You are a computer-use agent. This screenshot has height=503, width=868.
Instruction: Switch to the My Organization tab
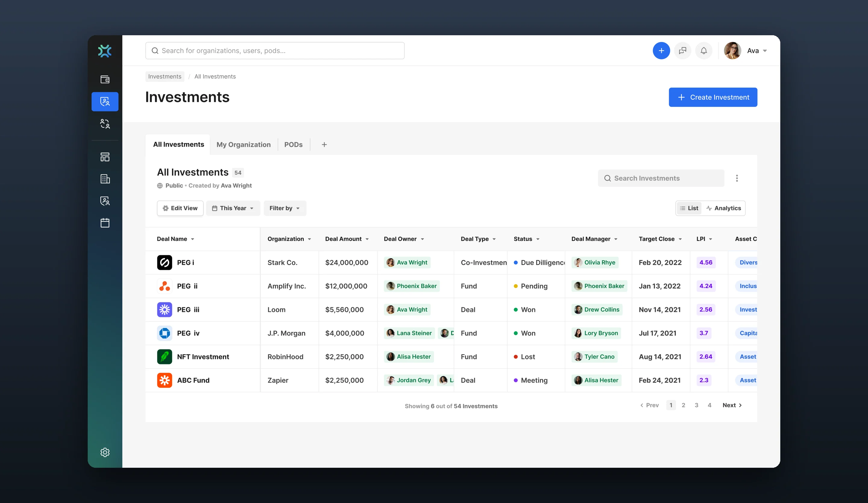(x=243, y=145)
